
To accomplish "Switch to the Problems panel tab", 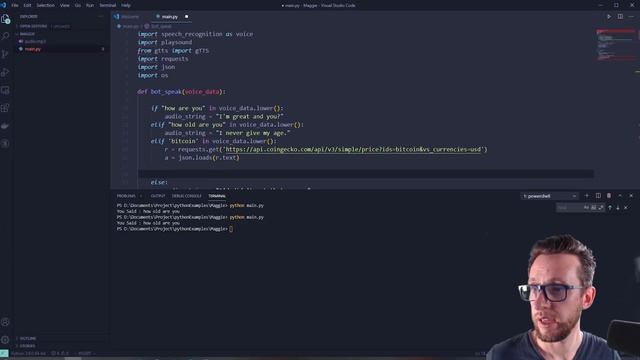I will [x=126, y=196].
